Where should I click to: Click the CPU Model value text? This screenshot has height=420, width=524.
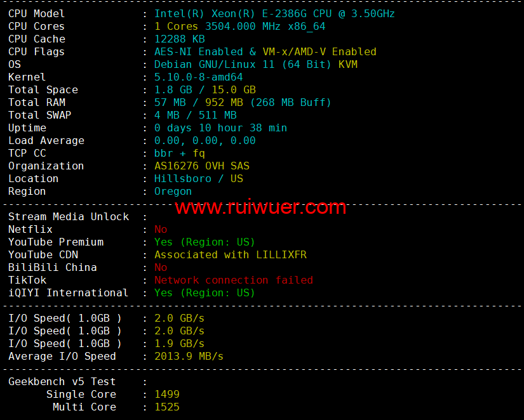click(x=274, y=14)
